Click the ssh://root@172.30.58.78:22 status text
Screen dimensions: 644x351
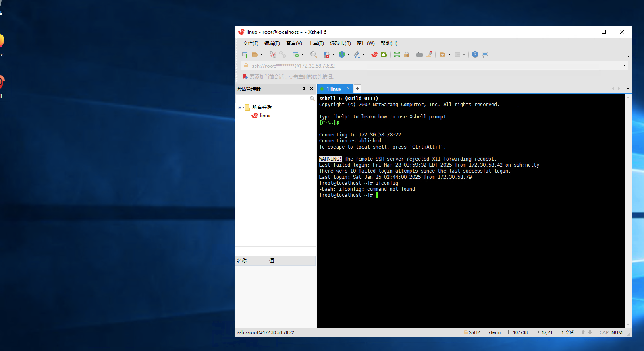pyautogui.click(x=266, y=332)
